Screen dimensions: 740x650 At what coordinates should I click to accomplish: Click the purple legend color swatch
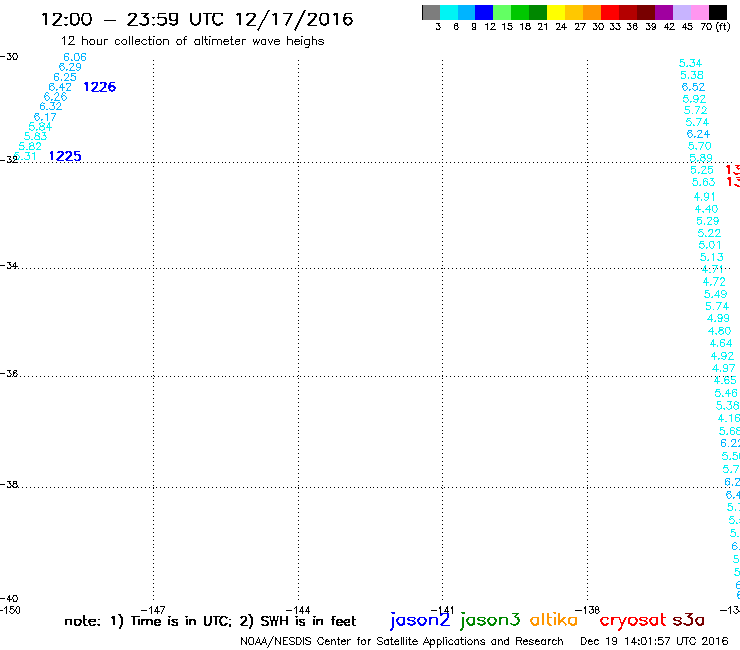(664, 12)
